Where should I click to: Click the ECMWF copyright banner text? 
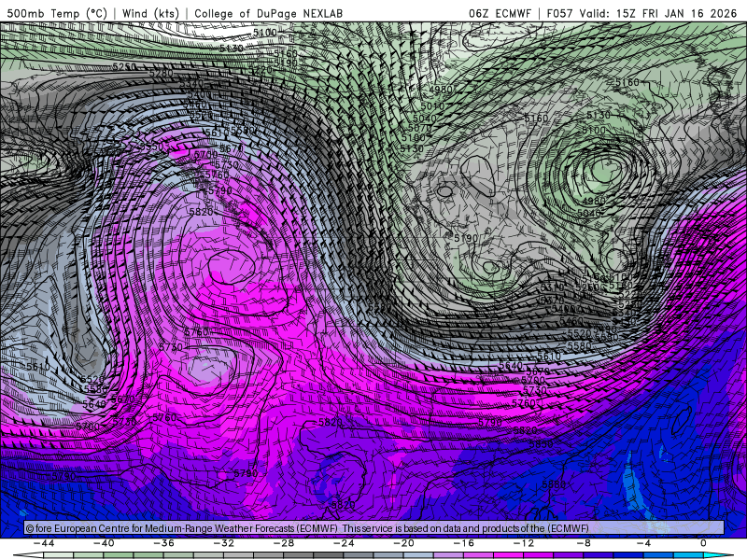307,528
